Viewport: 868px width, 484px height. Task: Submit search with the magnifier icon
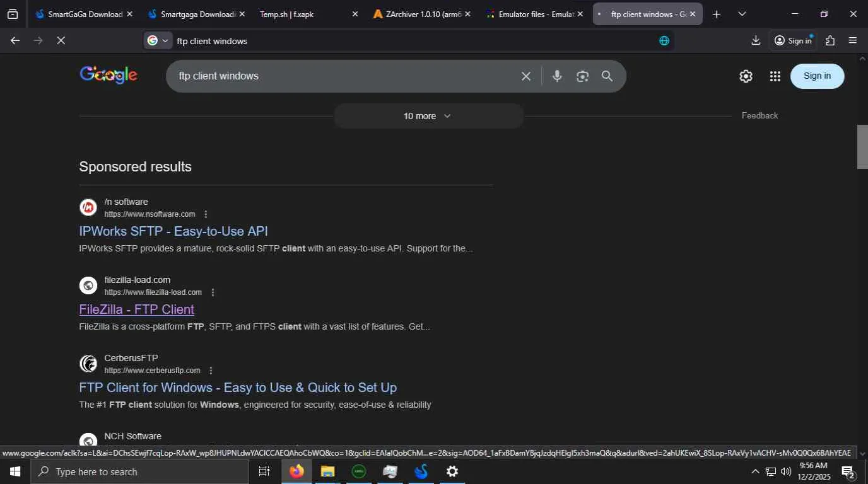pos(607,76)
